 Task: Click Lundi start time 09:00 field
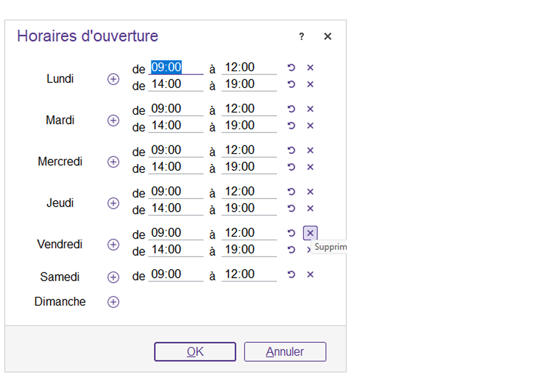[176, 68]
